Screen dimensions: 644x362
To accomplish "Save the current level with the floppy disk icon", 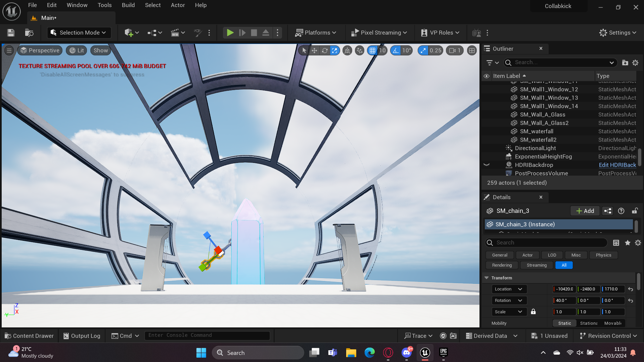I will 11,33.
